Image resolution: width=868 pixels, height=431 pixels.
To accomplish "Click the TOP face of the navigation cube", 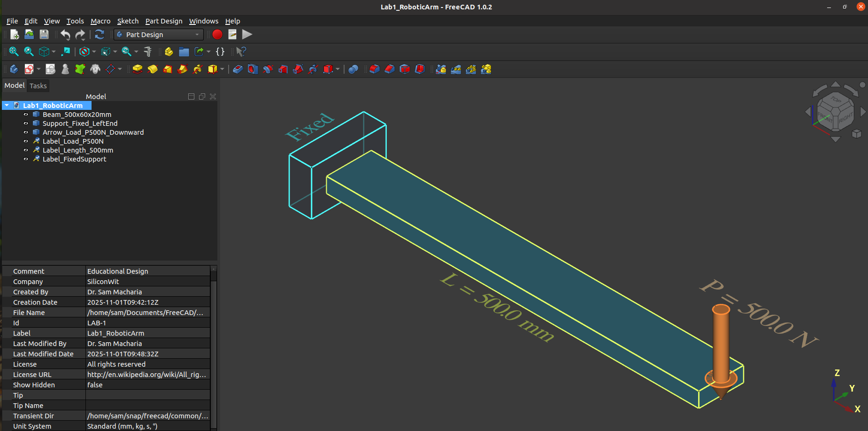I will [835, 101].
